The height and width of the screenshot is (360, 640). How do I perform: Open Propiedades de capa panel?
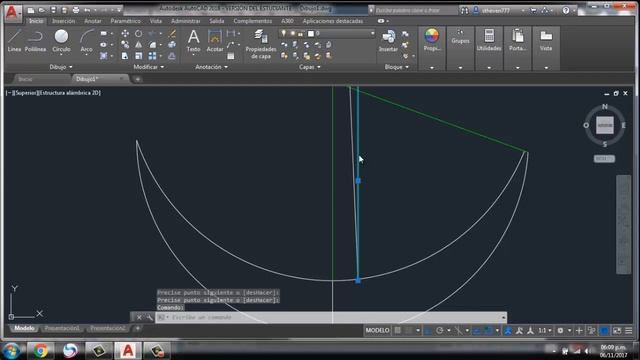[x=261, y=44]
